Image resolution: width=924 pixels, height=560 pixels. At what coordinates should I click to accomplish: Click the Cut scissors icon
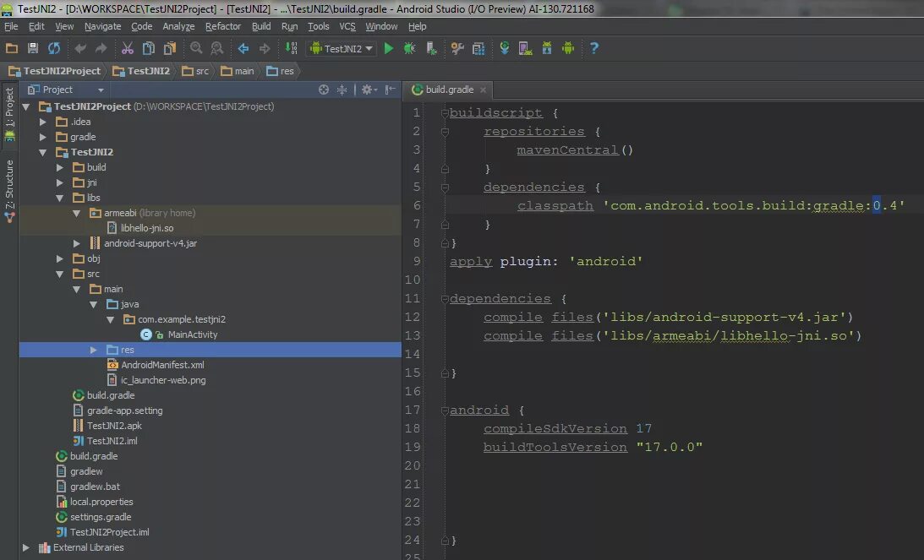tap(128, 48)
